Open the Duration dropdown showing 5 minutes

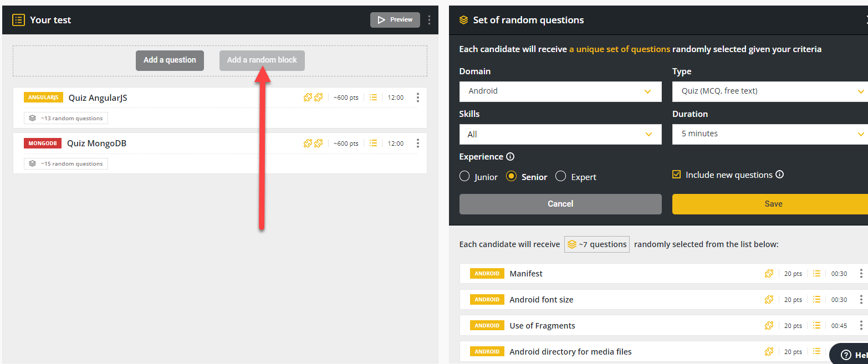point(770,134)
